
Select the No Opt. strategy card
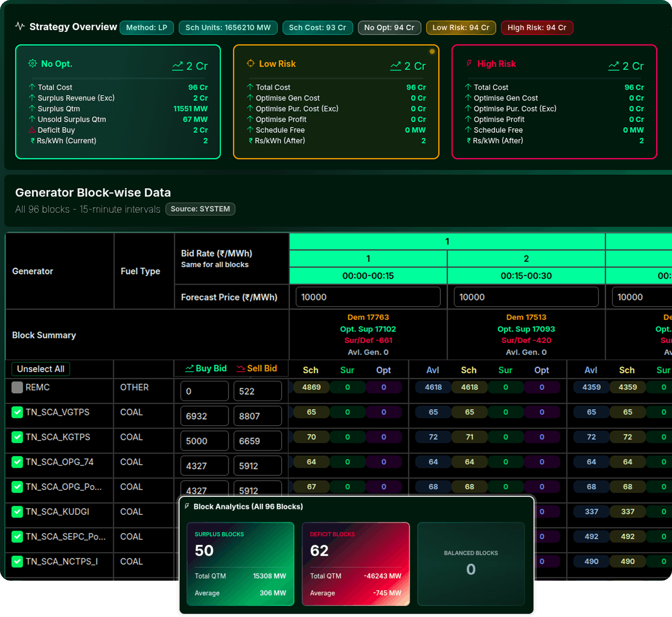pyautogui.click(x=118, y=102)
